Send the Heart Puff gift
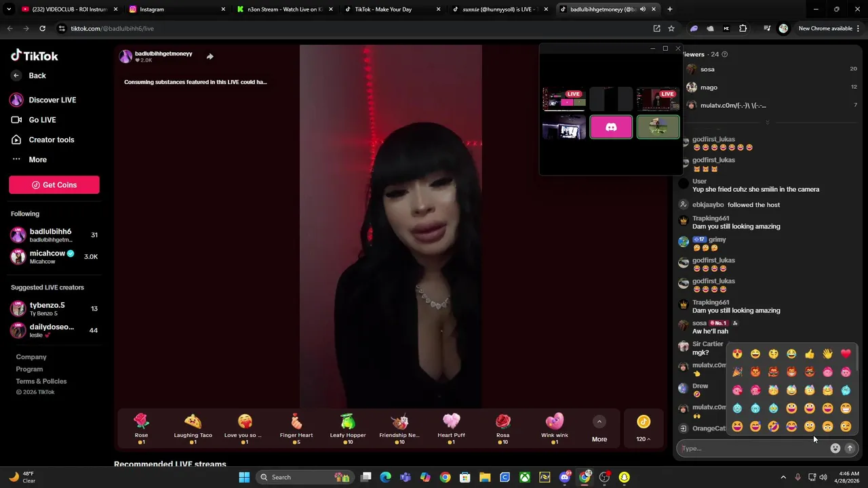Image resolution: width=868 pixels, height=488 pixels. click(x=451, y=428)
